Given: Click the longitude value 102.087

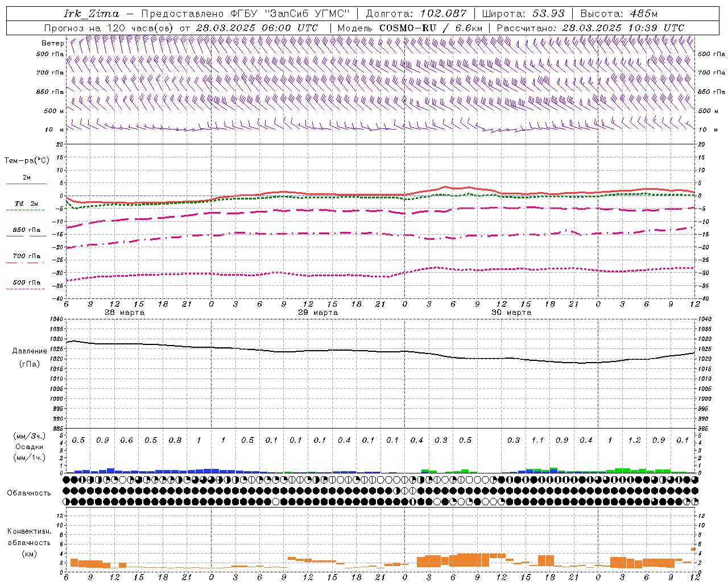Looking at the screenshot, I should pos(443,13).
